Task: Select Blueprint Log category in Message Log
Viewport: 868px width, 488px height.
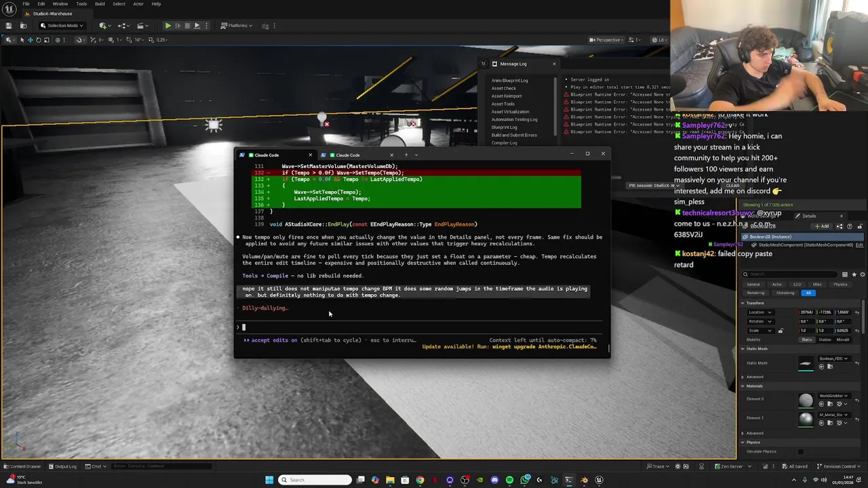Action: point(504,127)
